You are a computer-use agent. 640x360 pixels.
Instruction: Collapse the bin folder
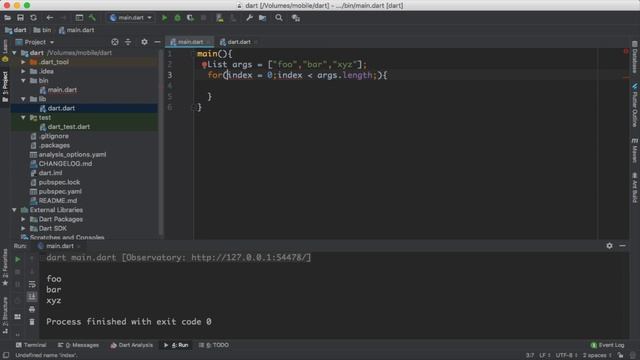pos(23,81)
